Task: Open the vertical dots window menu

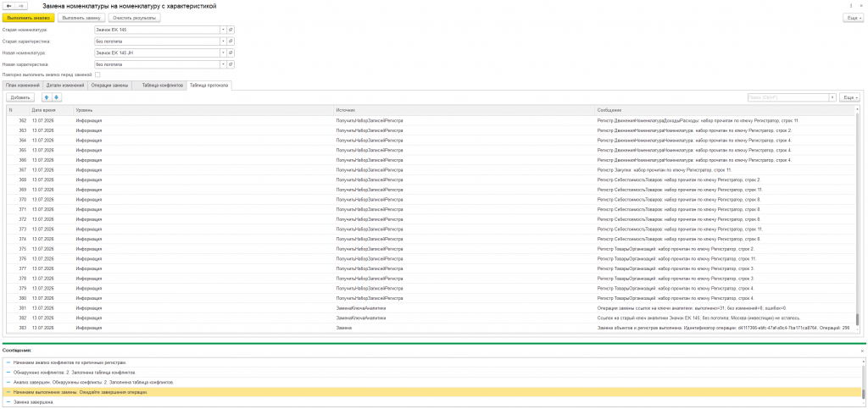Action: tap(851, 6)
